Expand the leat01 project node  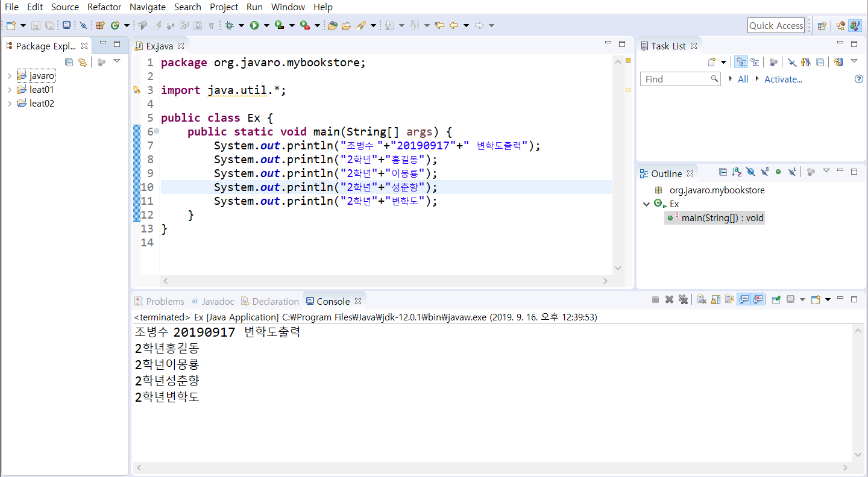click(x=10, y=90)
